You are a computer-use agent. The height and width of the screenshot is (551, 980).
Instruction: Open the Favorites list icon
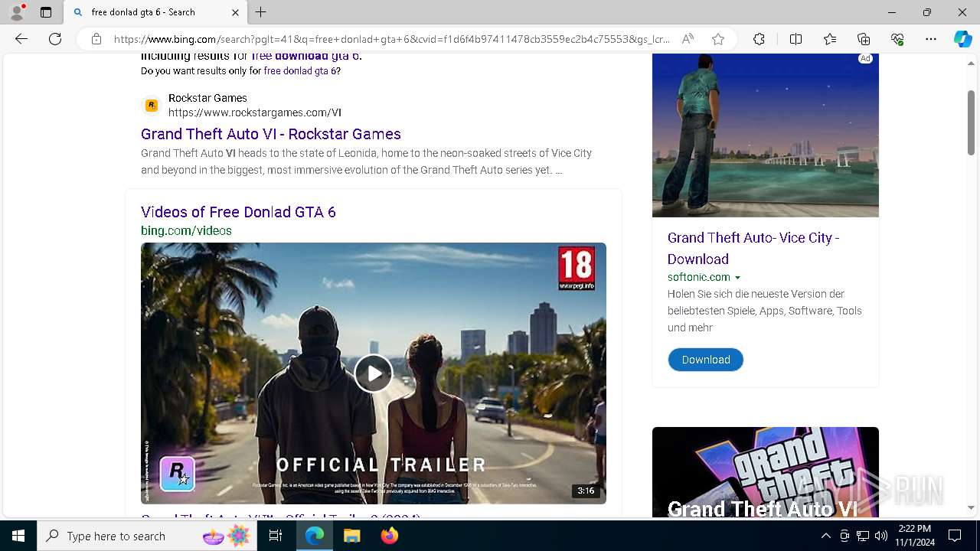coord(830,39)
